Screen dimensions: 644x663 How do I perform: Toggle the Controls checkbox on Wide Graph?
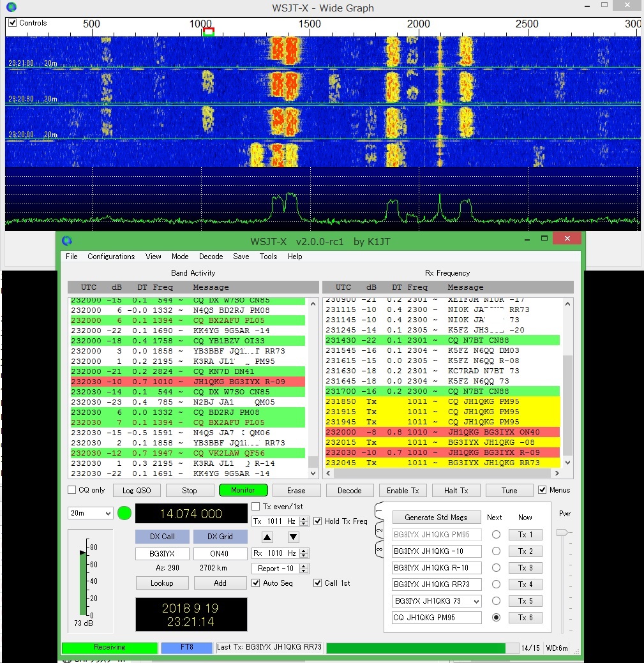pos(12,22)
